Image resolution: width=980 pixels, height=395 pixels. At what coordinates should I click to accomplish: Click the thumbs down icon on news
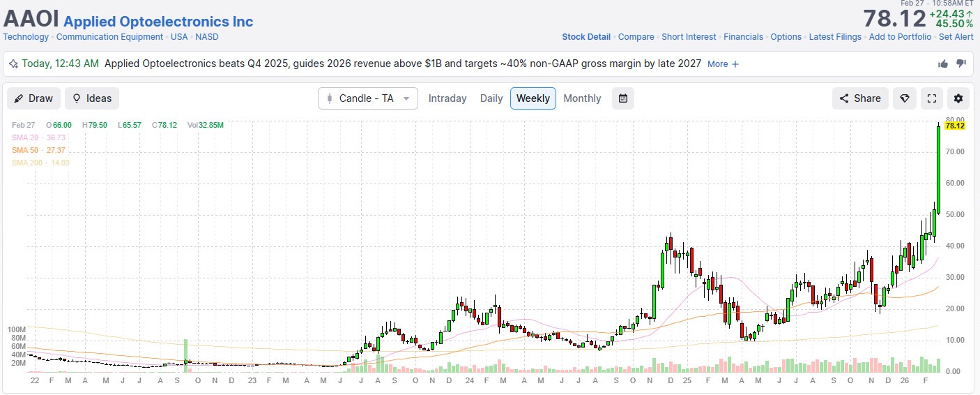(x=961, y=64)
